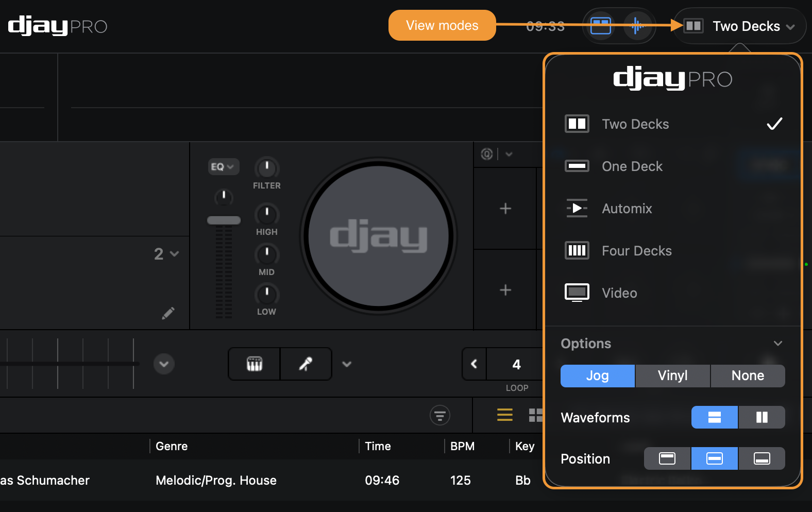Toggle the library layout icon in top bar
The width and height of the screenshot is (812, 512).
click(x=601, y=25)
